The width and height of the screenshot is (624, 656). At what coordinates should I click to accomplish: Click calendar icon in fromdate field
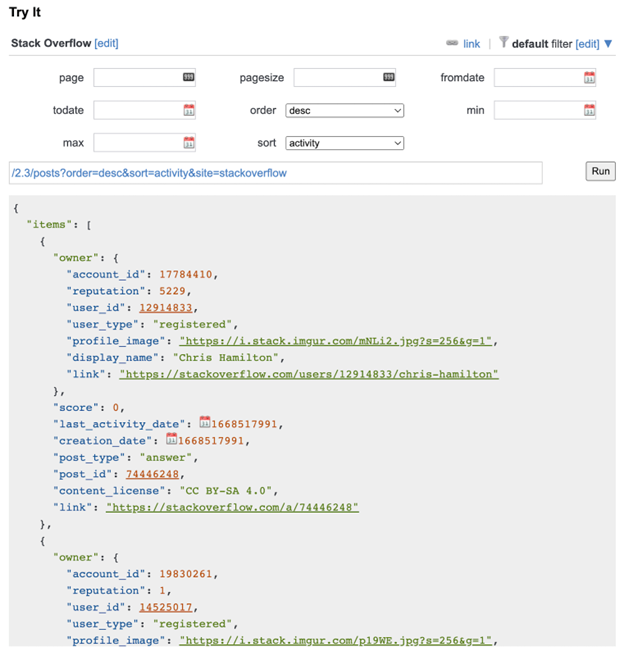point(589,78)
